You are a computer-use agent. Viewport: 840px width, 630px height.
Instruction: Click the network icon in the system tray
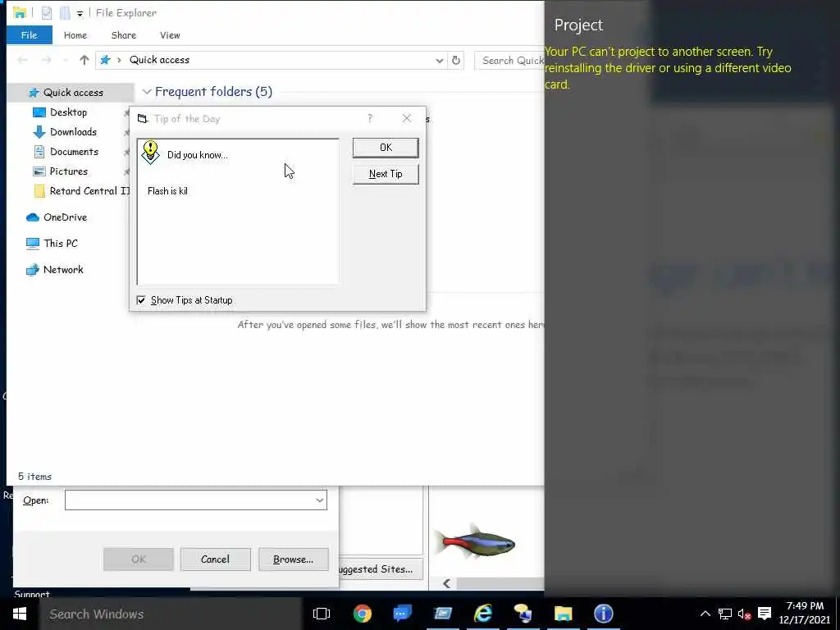pos(725,614)
